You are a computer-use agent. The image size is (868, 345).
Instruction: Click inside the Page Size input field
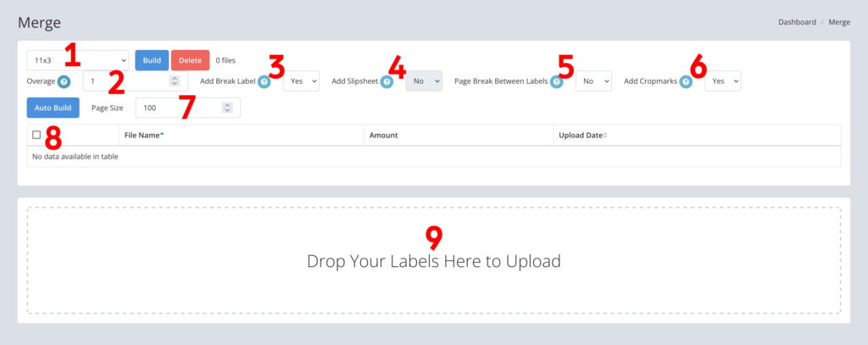click(x=187, y=108)
